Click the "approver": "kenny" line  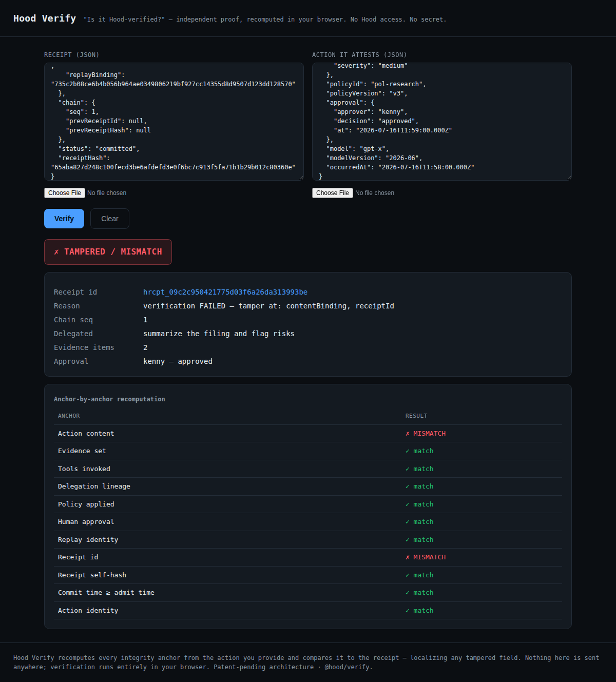click(x=371, y=112)
